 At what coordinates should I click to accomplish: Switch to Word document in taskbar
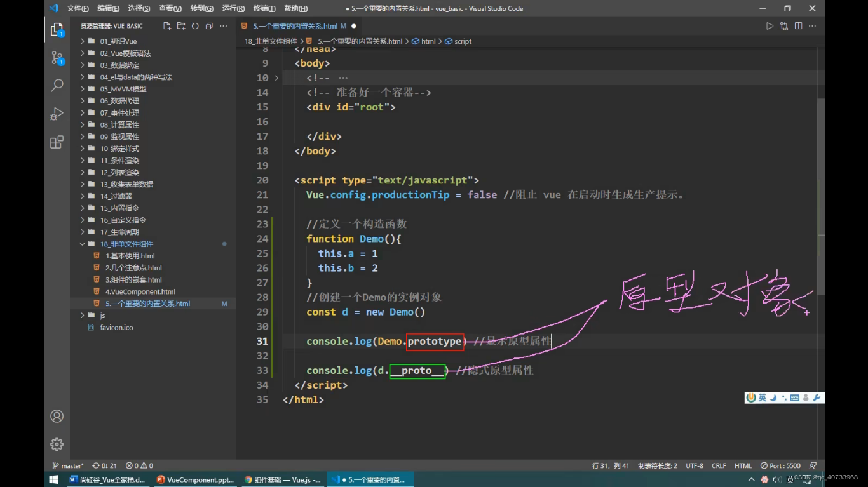(107, 479)
